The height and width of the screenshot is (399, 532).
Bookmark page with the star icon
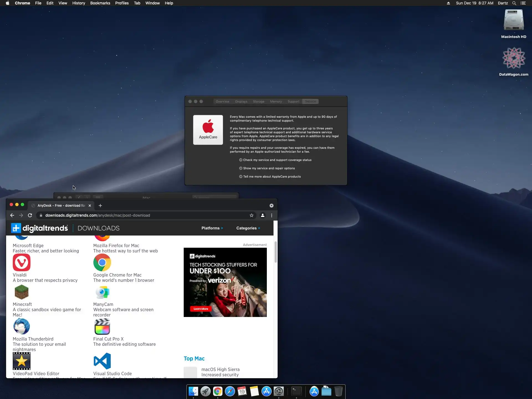[x=251, y=215]
